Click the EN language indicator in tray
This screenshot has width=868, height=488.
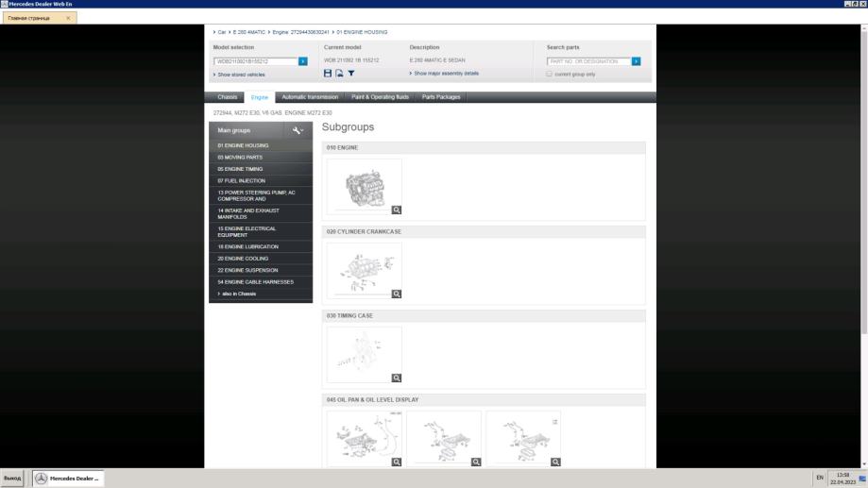(820, 478)
